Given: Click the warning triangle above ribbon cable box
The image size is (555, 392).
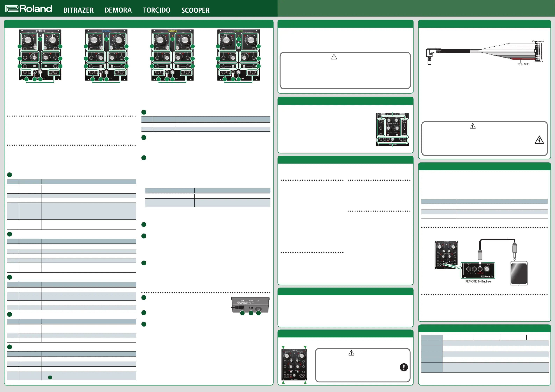Looking at the screenshot, I should 472,126.
